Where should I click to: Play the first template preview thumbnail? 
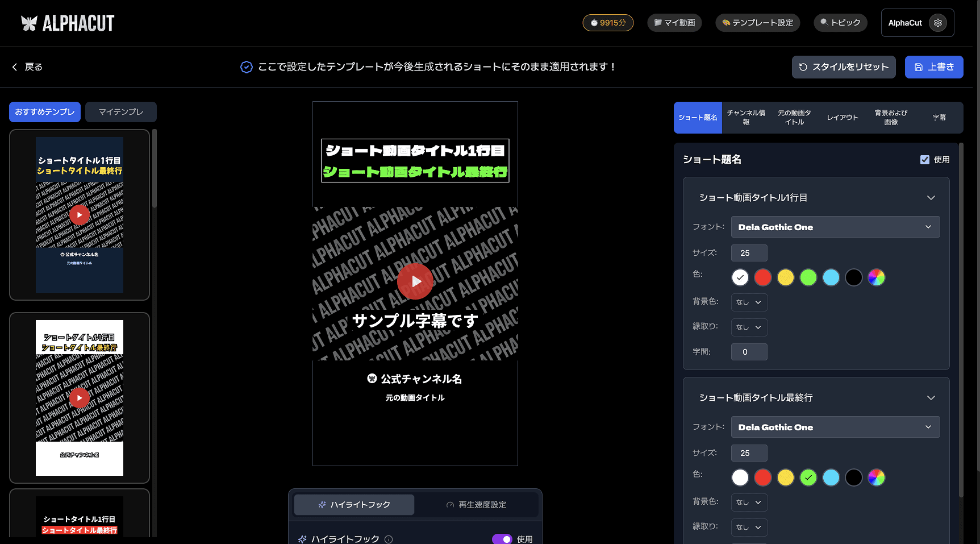click(79, 215)
